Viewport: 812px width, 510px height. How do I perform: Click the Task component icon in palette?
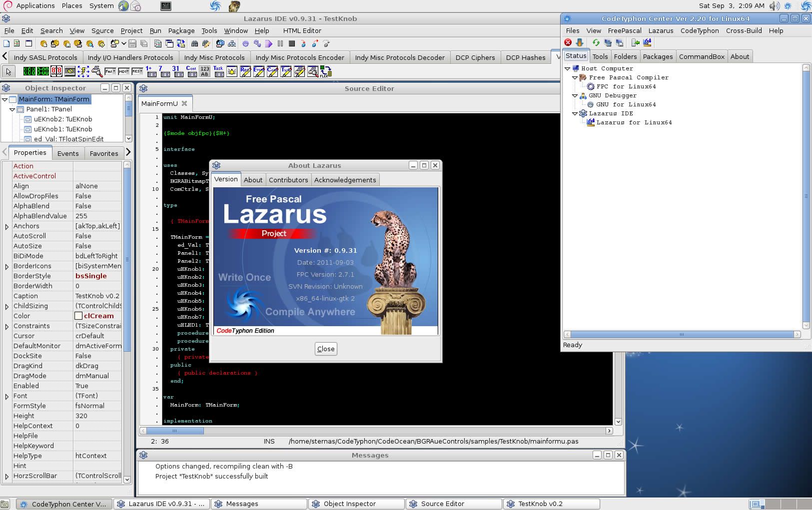(218, 71)
